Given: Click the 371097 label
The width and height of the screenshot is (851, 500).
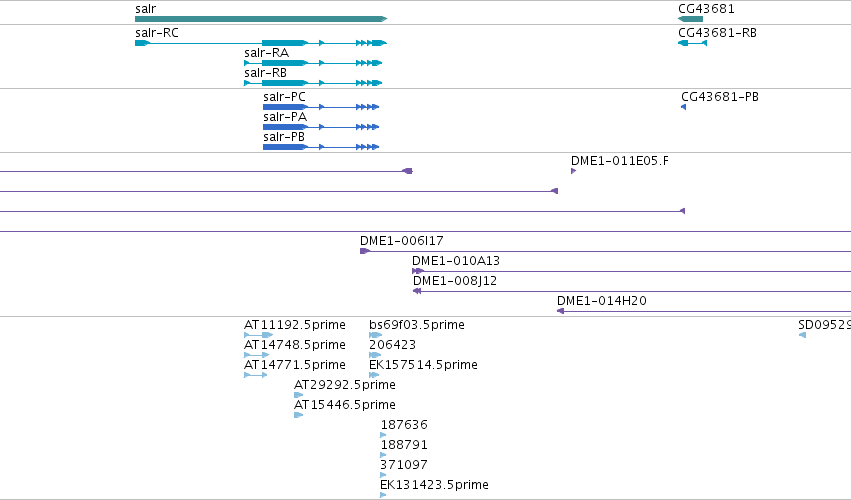Looking at the screenshot, I should pos(404,465).
